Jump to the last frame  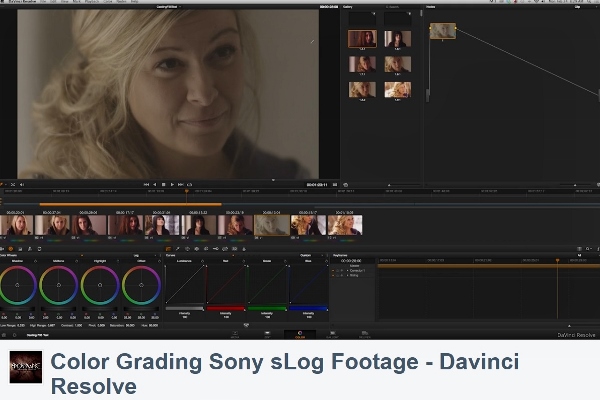[181, 184]
